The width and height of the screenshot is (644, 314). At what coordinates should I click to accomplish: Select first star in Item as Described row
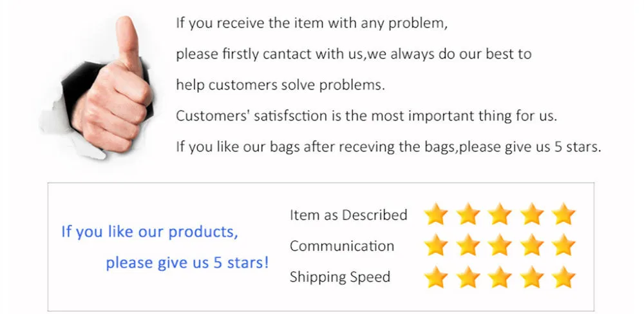[x=436, y=214]
